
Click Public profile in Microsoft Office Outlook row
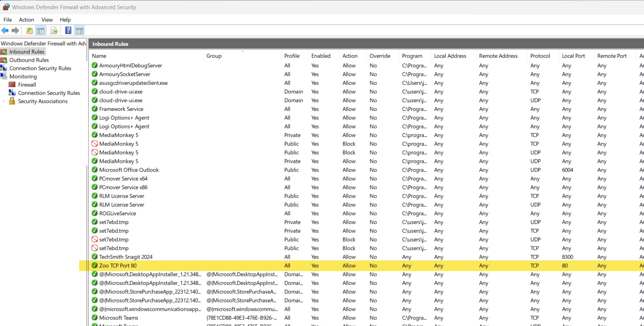point(291,170)
